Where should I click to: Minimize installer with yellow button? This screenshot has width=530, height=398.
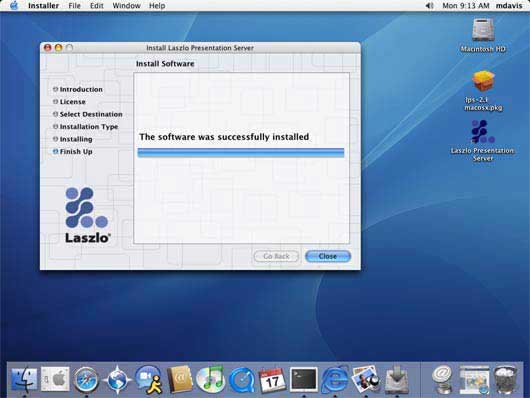tap(58, 48)
